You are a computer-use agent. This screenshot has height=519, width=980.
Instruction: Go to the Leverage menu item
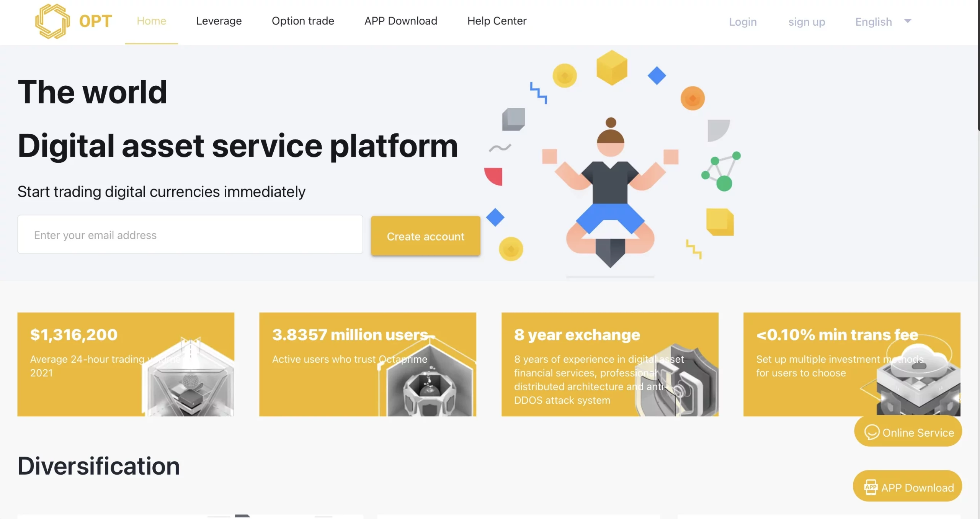point(219,21)
